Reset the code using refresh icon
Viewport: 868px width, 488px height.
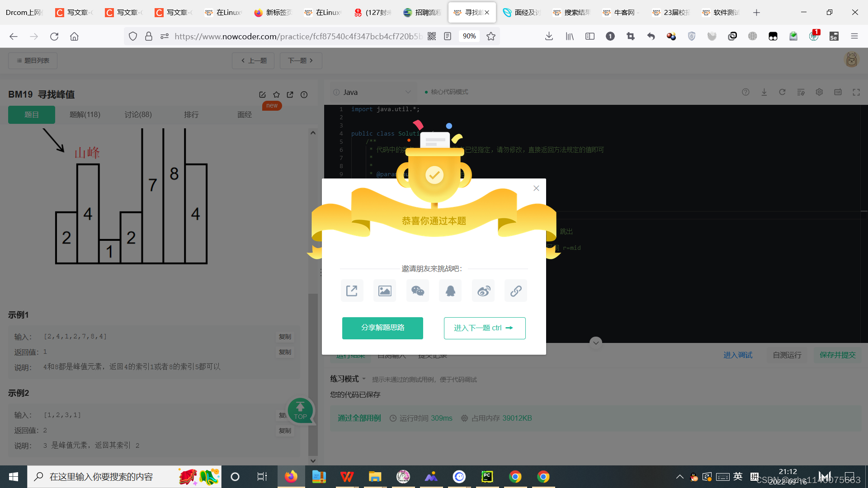[782, 92]
